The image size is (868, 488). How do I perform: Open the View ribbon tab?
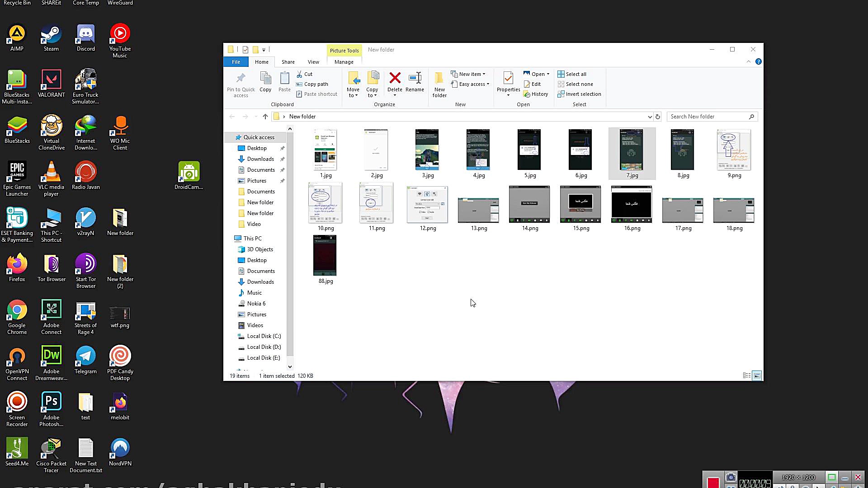pyautogui.click(x=313, y=62)
